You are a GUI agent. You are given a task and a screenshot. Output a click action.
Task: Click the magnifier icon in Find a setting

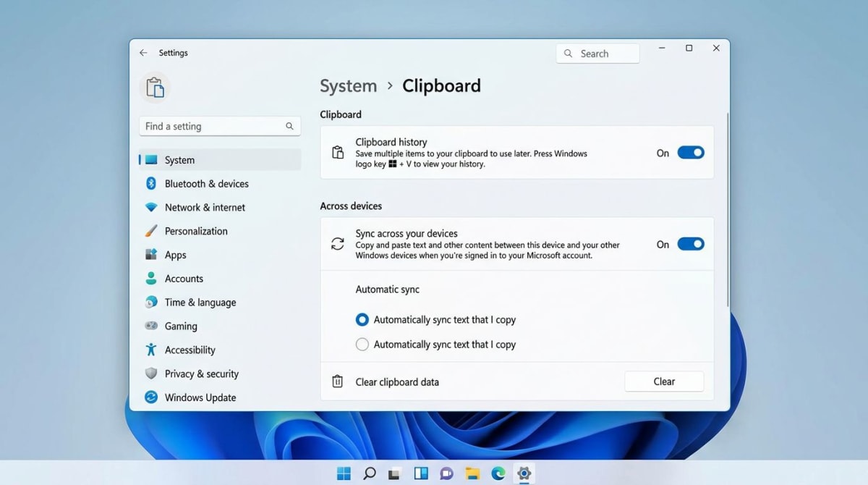(289, 126)
